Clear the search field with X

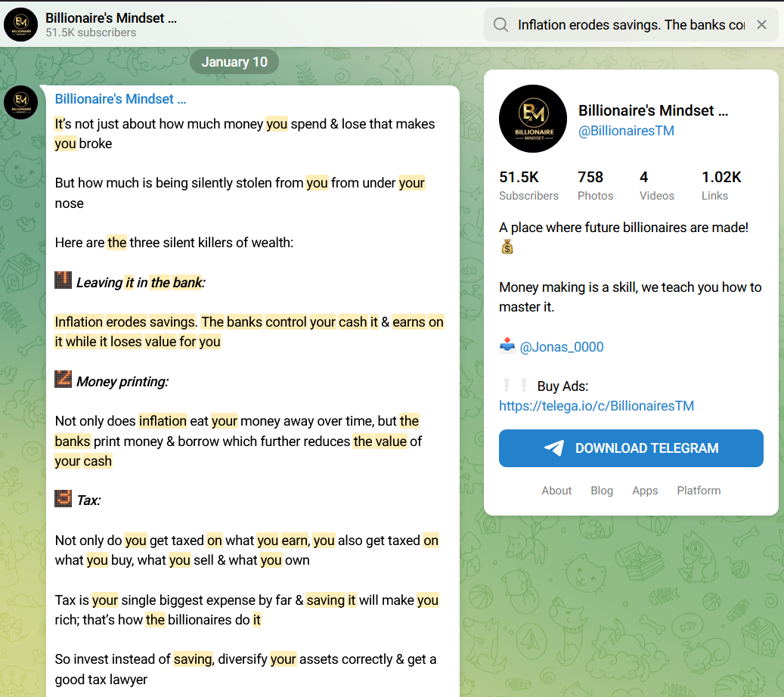(x=761, y=25)
